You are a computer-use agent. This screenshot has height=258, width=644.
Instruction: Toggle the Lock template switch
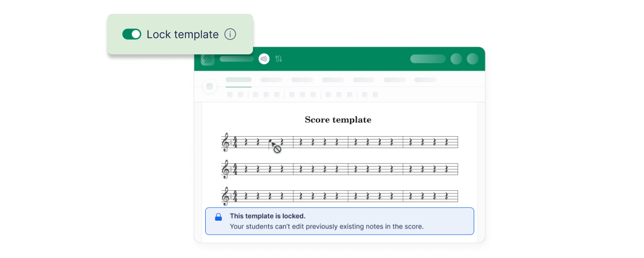coord(132,34)
